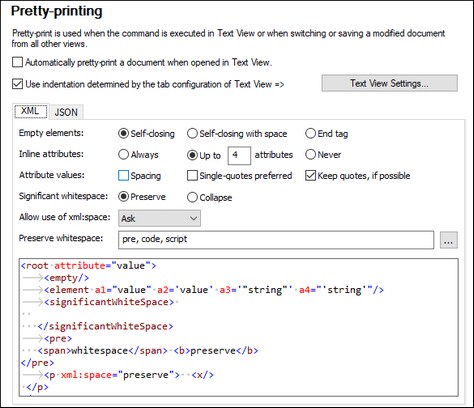Select Self-closing with space option
Viewport: 474px width, 408px height.
click(192, 134)
